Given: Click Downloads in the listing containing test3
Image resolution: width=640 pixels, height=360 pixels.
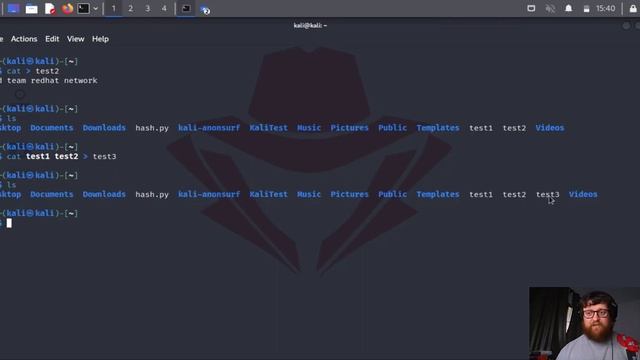Looking at the screenshot, I should (x=104, y=194).
